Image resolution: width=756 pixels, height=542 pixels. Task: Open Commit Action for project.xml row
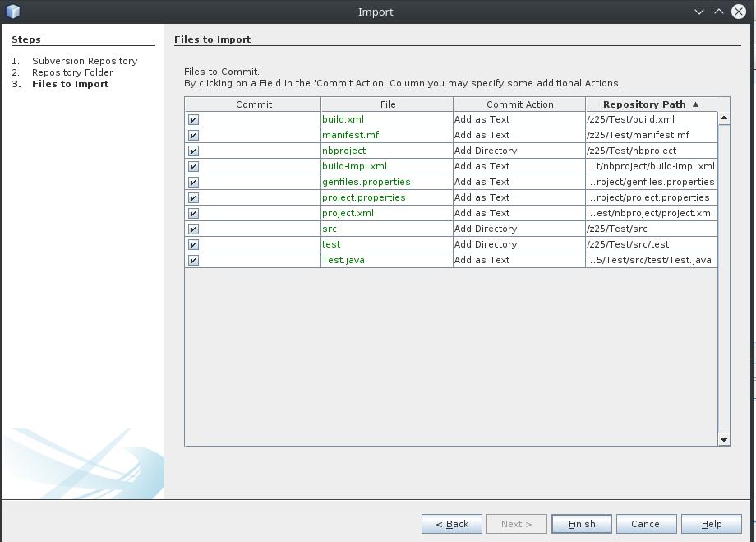(x=519, y=213)
